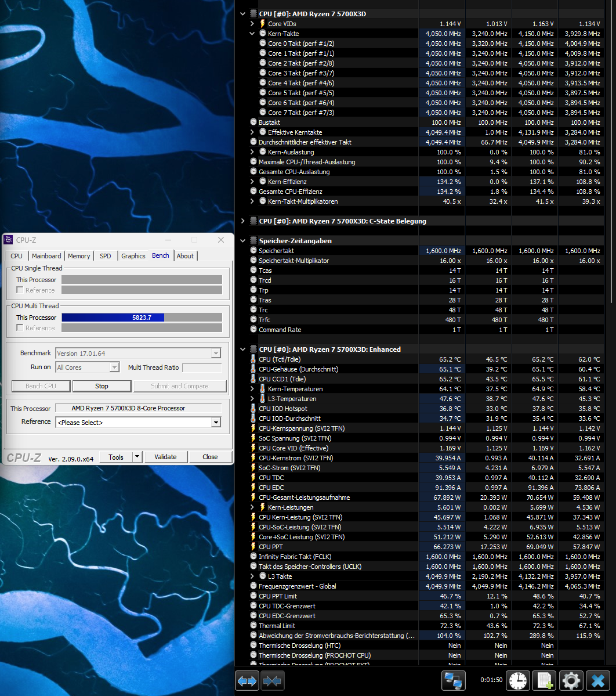Click the clock icon next to Bustakt
616x696 pixels.
(x=253, y=122)
